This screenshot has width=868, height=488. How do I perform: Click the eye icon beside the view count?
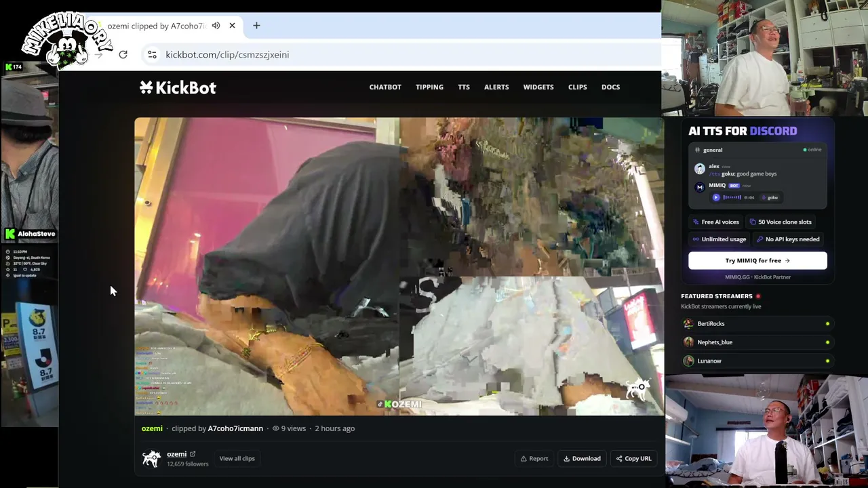coord(276,428)
